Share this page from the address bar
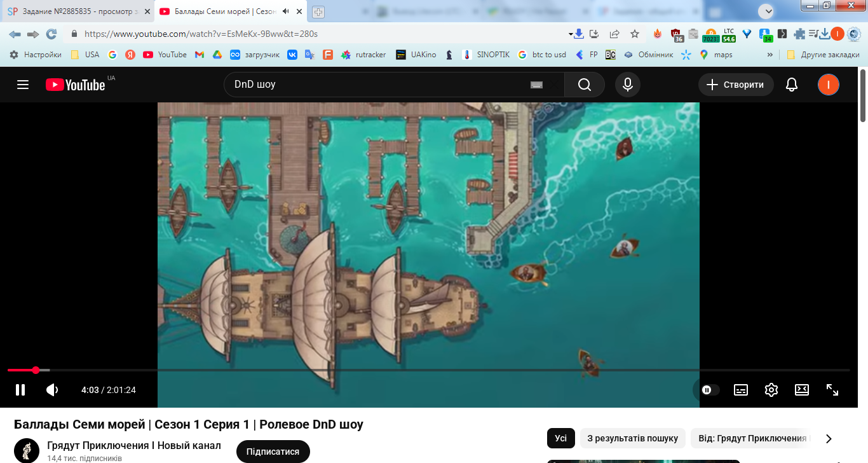868x463 pixels. 614,34
